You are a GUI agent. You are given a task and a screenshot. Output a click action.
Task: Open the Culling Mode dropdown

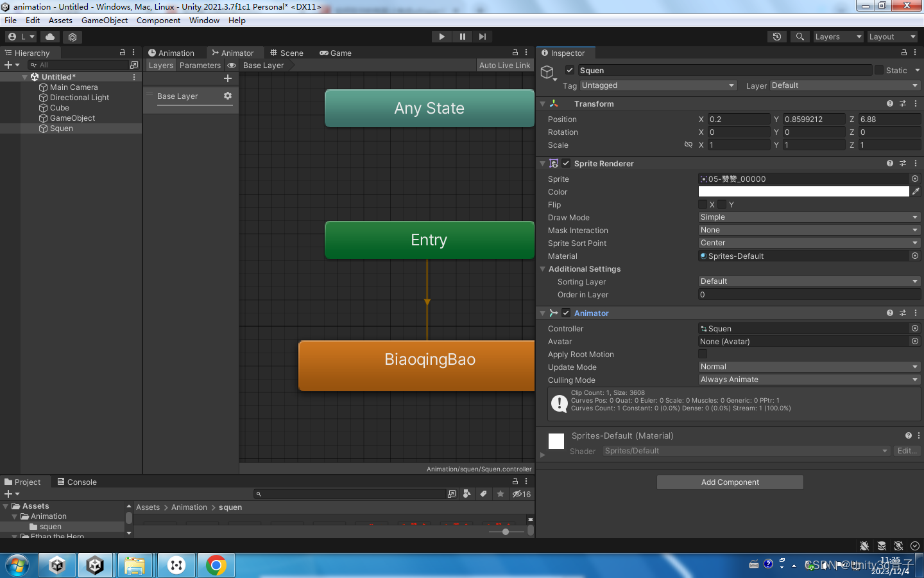809,380
